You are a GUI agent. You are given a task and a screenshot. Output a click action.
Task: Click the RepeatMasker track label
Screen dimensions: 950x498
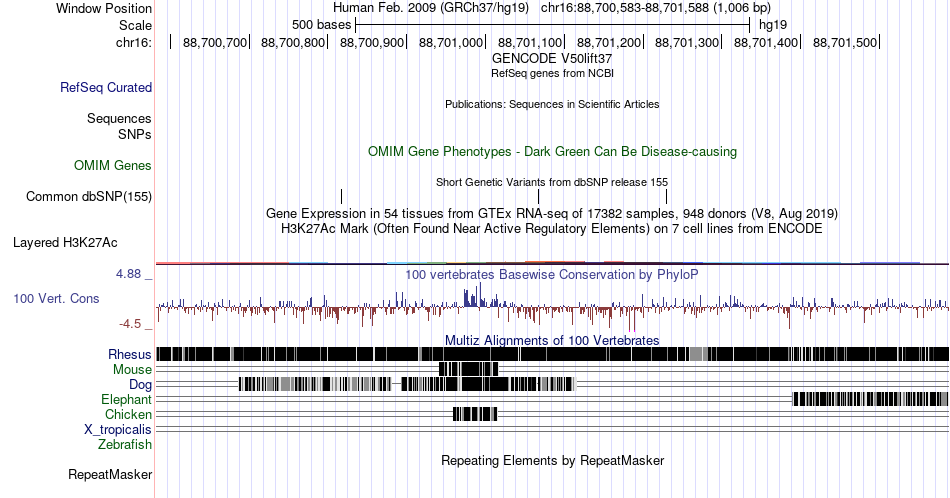pyautogui.click(x=110, y=474)
